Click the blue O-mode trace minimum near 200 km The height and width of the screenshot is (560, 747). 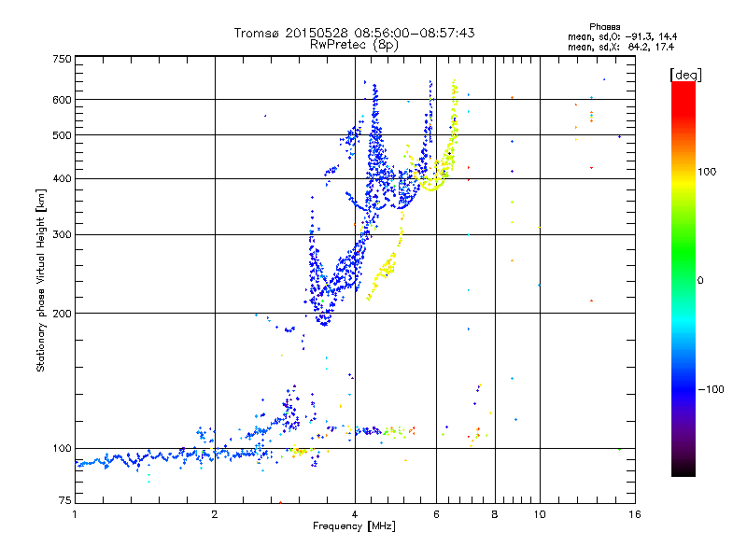(324, 321)
